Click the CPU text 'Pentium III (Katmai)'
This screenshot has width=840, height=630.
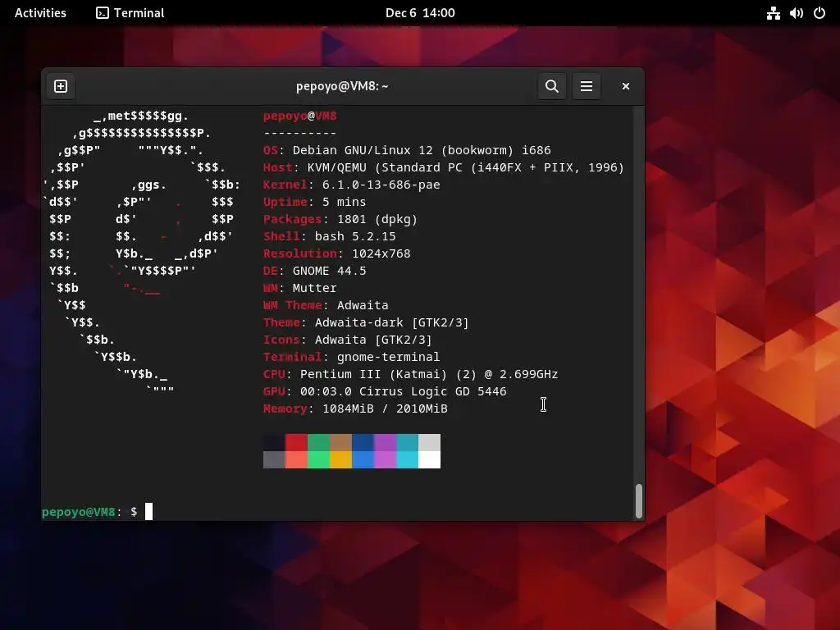(374, 374)
